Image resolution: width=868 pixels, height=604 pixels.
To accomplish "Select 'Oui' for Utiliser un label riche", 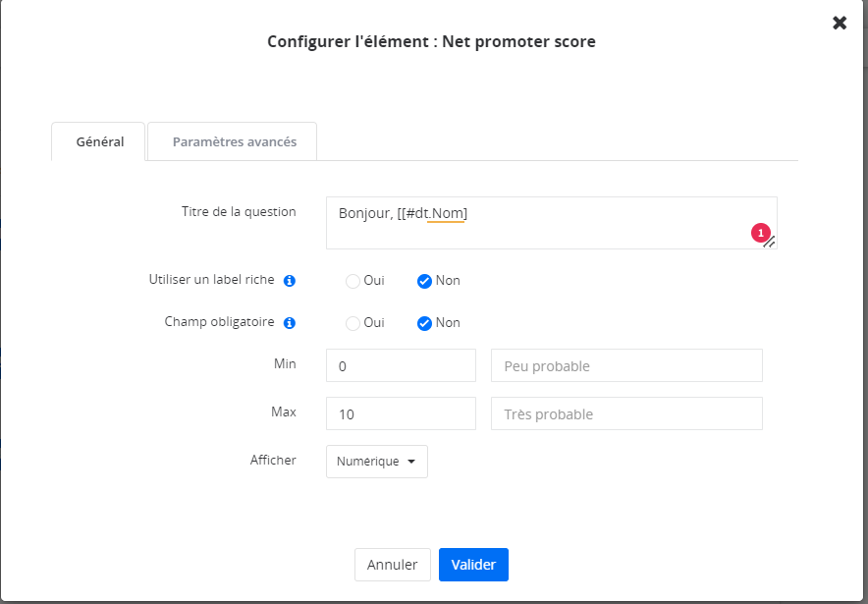I will tap(353, 281).
